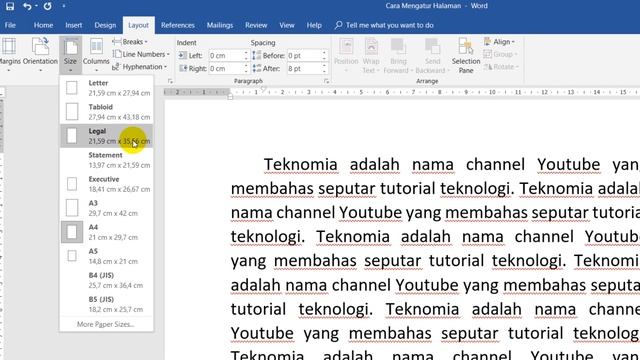This screenshot has height=360, width=640.
Task: Switch to the Insert tab
Action: click(73, 25)
